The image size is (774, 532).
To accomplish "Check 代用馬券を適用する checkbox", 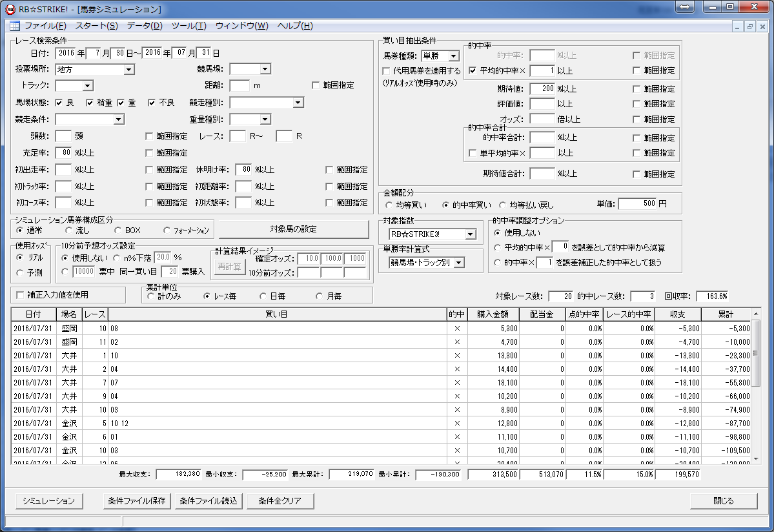I will 386,71.
